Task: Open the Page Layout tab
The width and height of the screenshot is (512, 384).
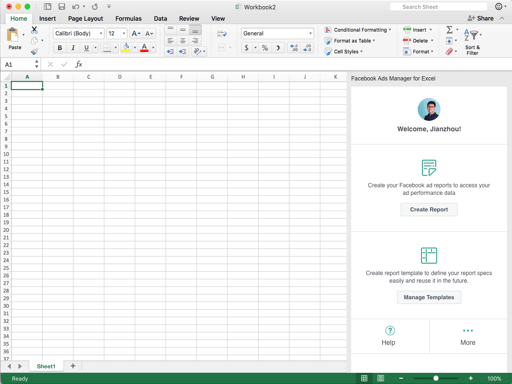Action: coord(85,19)
